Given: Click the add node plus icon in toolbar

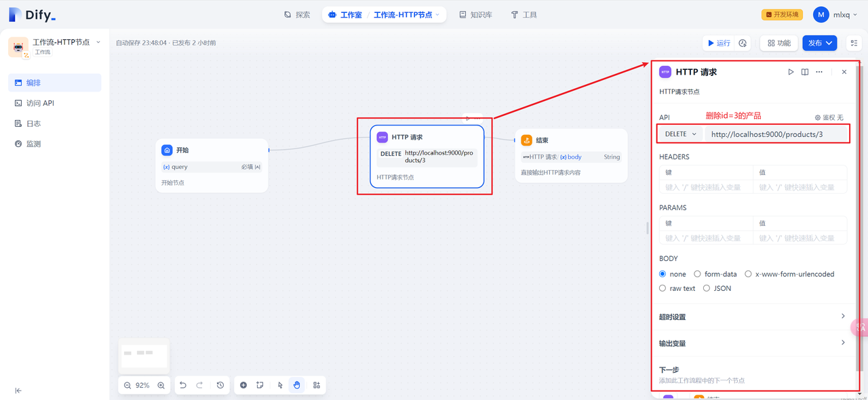Looking at the screenshot, I should point(243,384).
